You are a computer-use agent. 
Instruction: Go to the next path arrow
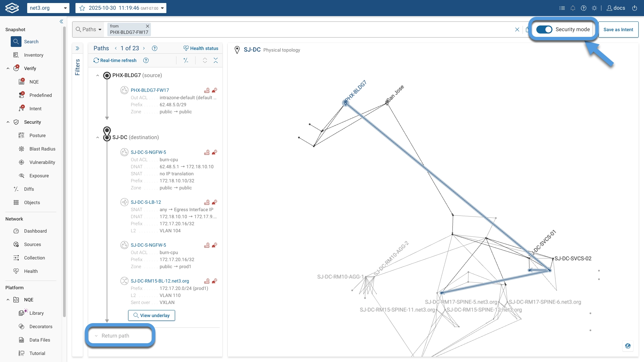[x=144, y=48]
